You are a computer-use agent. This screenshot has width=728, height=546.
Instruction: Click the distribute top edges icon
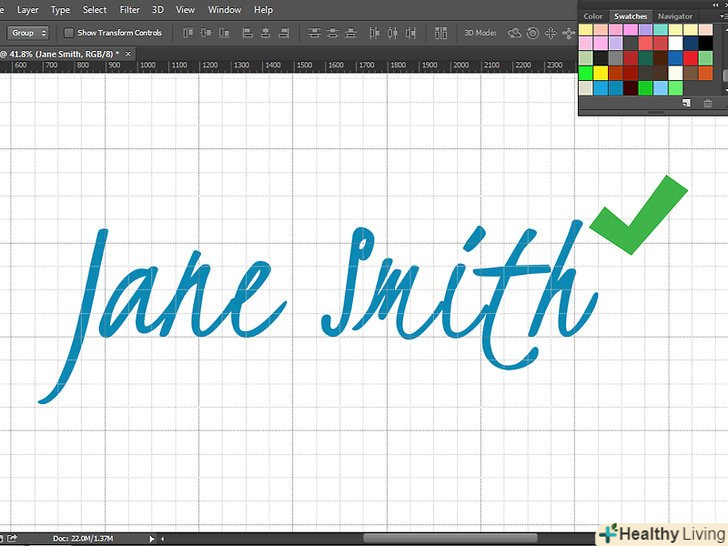[315, 33]
